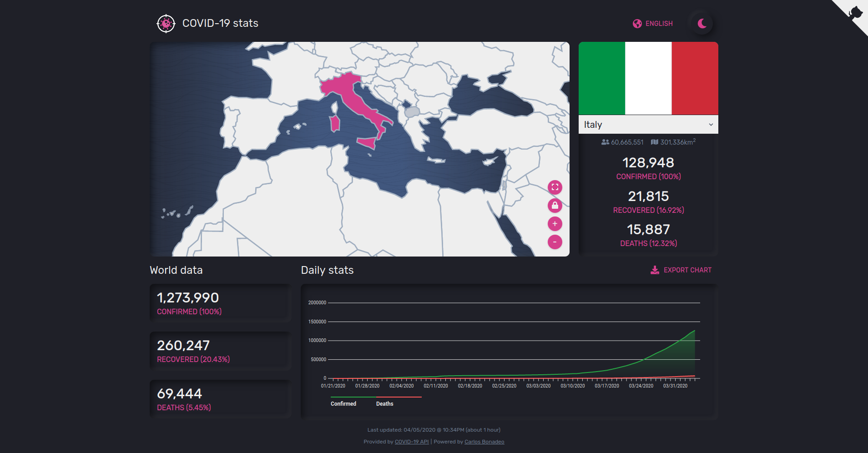868x453 pixels.
Task: Click the area map icon
Action: pyautogui.click(x=655, y=142)
